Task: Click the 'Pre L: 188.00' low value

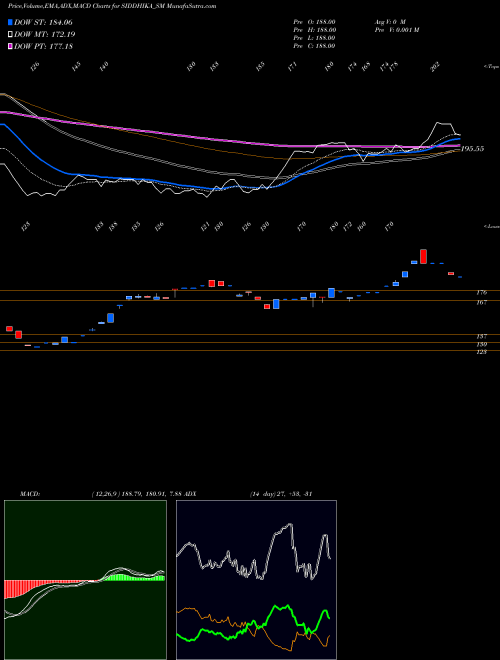Action: pos(314,38)
